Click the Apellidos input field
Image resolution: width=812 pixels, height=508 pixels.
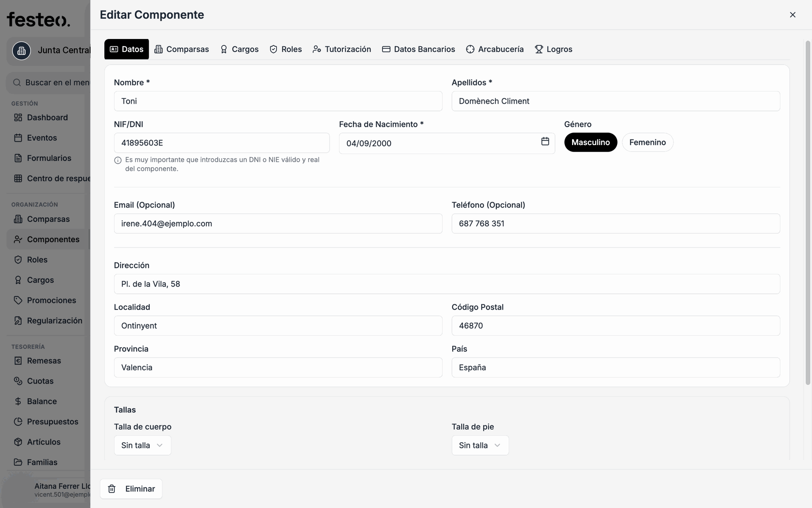point(616,101)
